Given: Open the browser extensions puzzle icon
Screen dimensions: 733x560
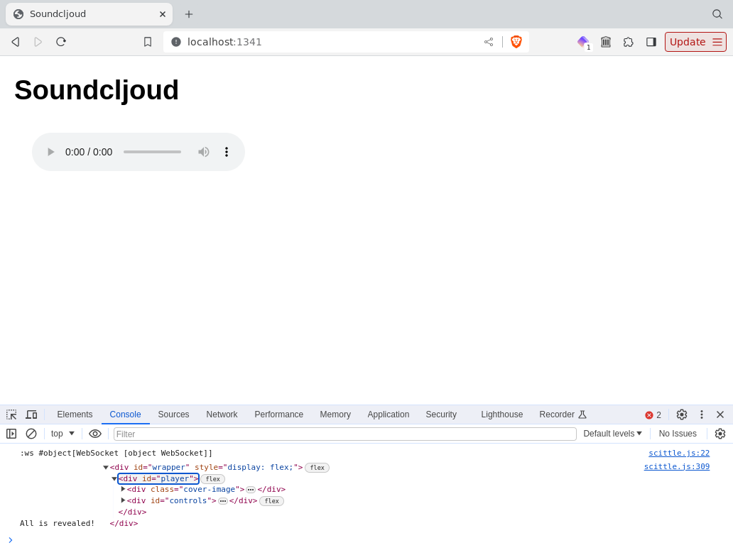Looking at the screenshot, I should pyautogui.click(x=629, y=42).
